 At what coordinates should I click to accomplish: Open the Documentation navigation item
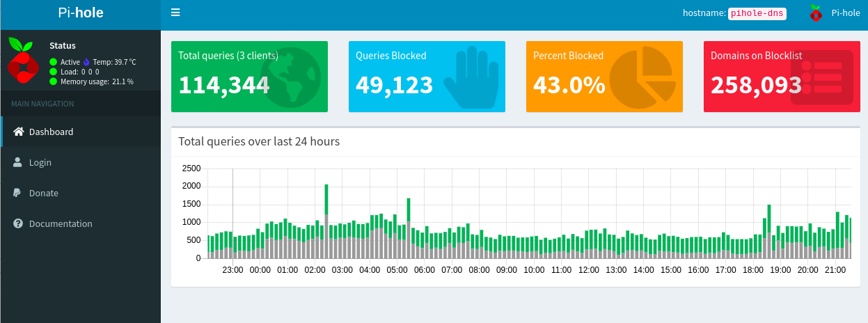tap(80, 223)
